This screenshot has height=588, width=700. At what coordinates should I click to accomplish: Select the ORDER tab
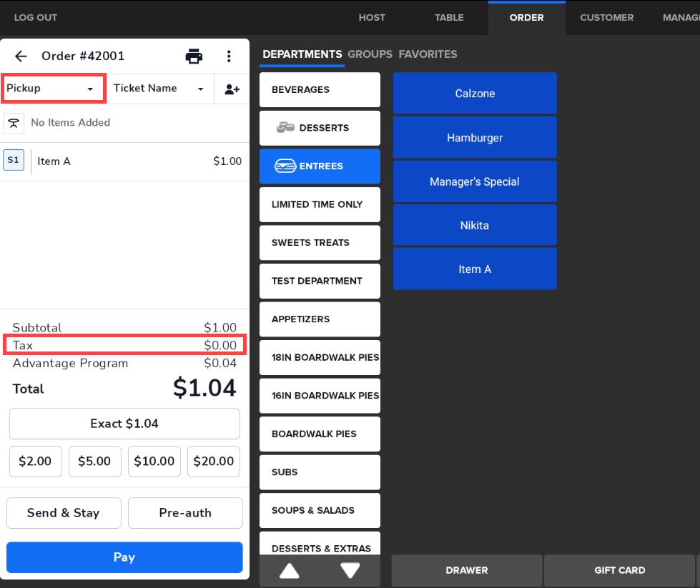[527, 17]
